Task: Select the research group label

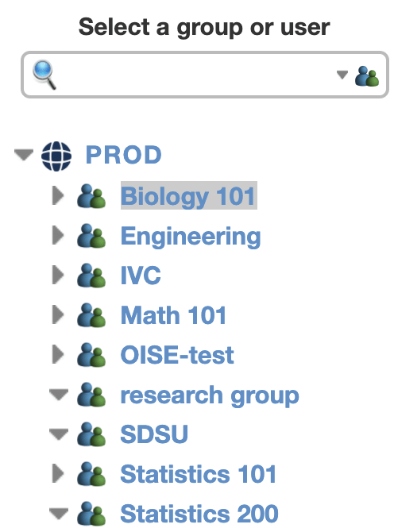Action: (210, 396)
